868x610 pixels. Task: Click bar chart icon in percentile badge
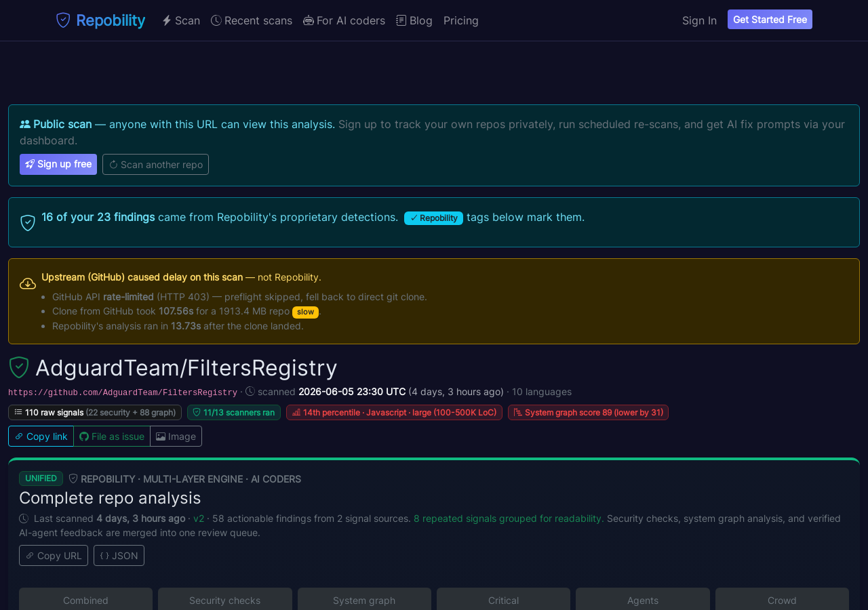[296, 412]
